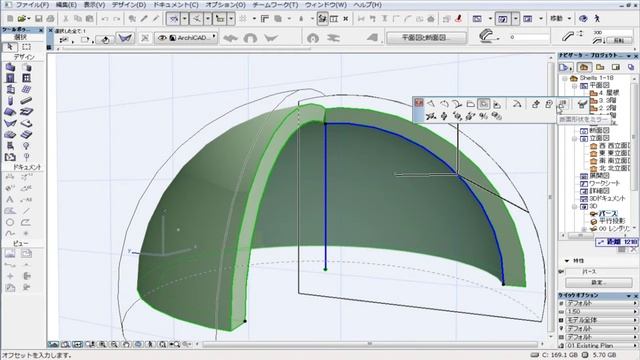
Task: Select the Text tool (A icon)
Action: [10, 200]
